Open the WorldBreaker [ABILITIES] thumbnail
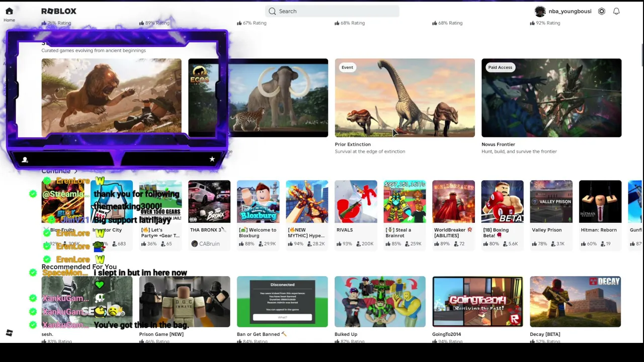This screenshot has height=362, width=644. point(453,201)
